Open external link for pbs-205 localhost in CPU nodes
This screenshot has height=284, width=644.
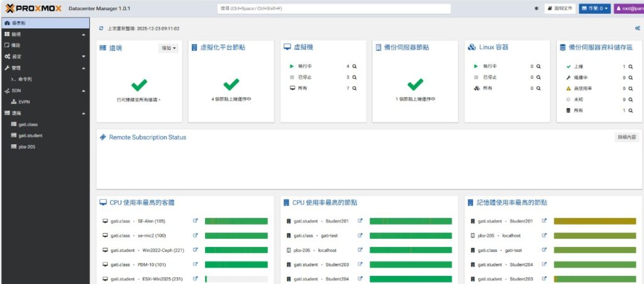click(x=360, y=250)
